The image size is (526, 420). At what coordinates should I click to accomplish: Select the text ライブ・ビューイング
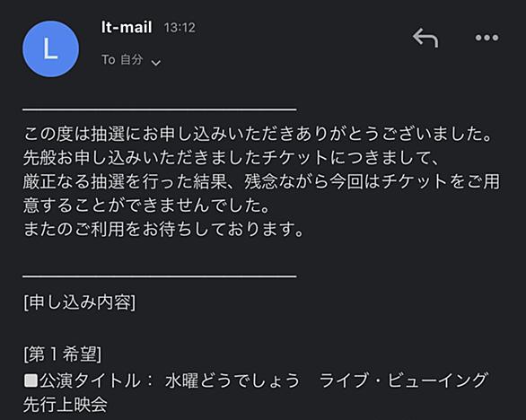pos(404,381)
